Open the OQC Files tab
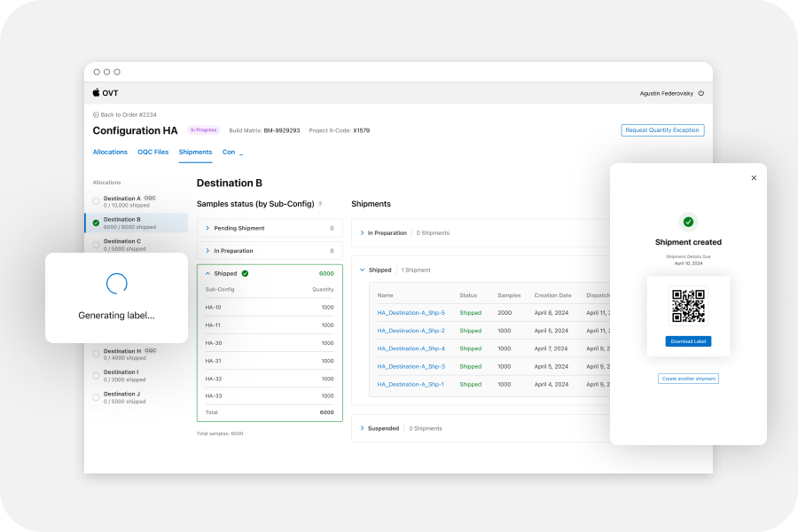The height and width of the screenshot is (532, 798). [x=153, y=153]
